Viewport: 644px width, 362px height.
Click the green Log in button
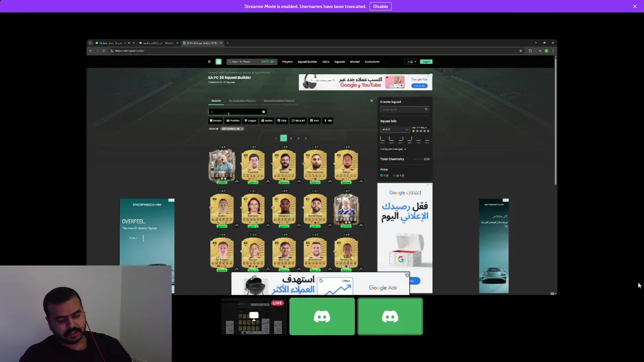pos(426,62)
